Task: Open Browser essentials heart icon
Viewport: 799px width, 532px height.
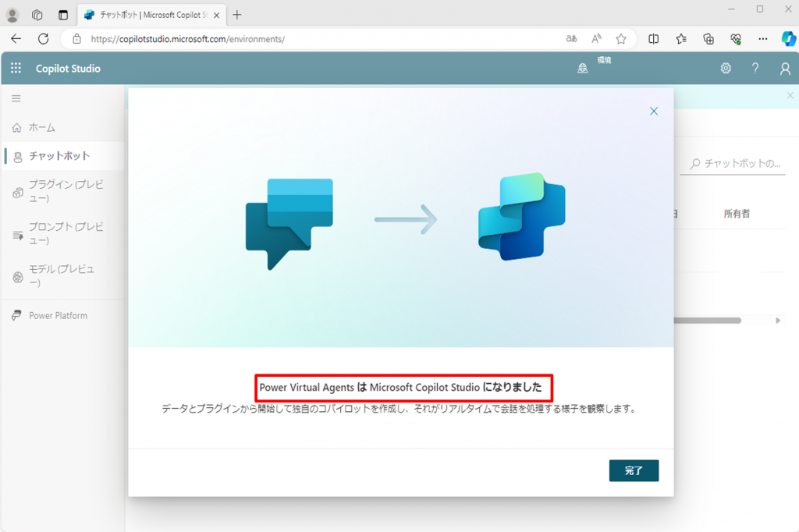Action: click(735, 39)
